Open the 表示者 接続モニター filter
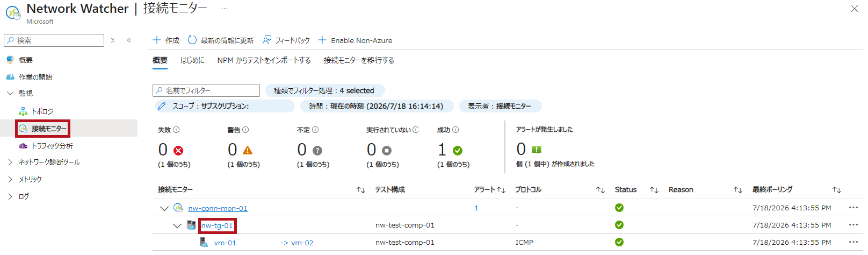 [x=500, y=106]
